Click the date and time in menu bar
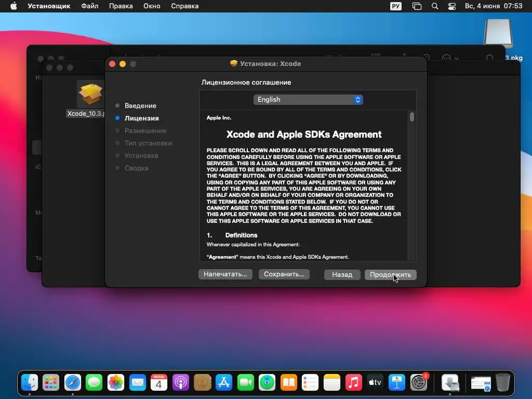The width and height of the screenshot is (532, 399). click(x=494, y=6)
